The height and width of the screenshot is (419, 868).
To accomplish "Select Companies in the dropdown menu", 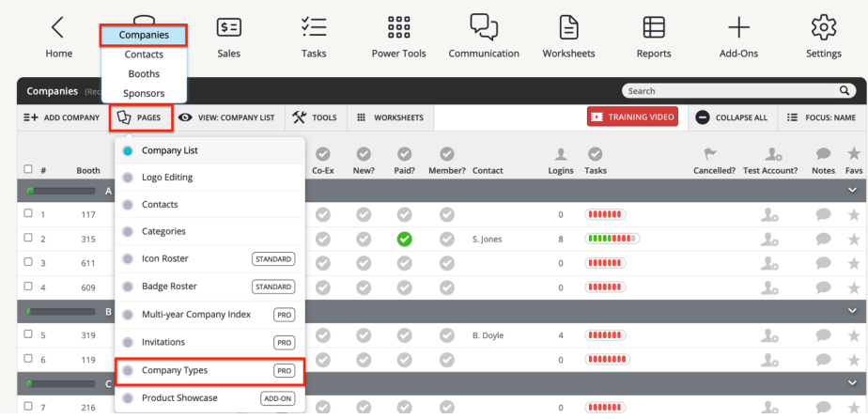I will (x=144, y=35).
